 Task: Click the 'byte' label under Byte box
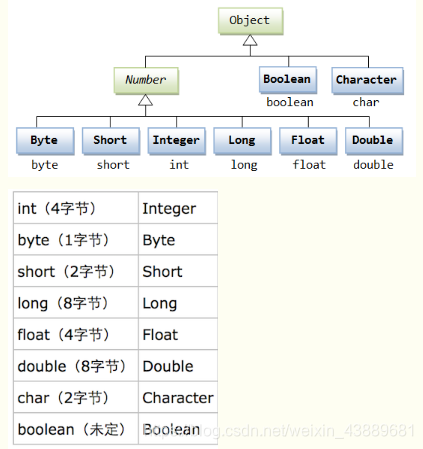(x=45, y=165)
